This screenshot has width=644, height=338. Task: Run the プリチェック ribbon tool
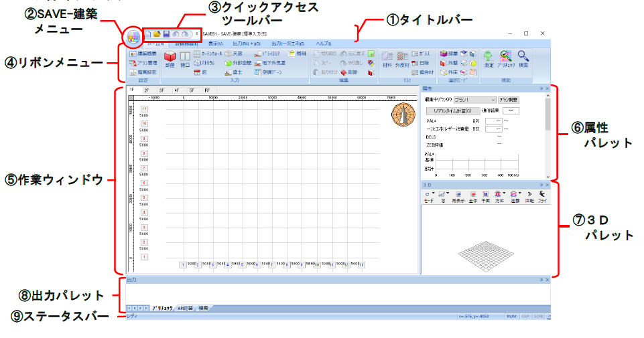pos(506,60)
